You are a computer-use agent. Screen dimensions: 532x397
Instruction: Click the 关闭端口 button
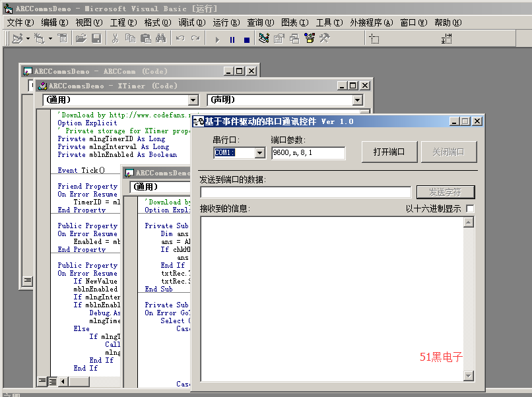[449, 152]
